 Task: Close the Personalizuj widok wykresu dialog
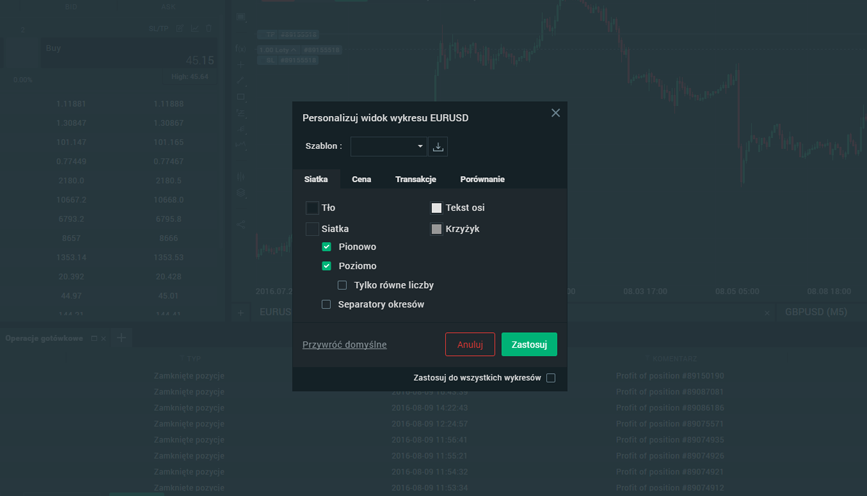tap(556, 113)
